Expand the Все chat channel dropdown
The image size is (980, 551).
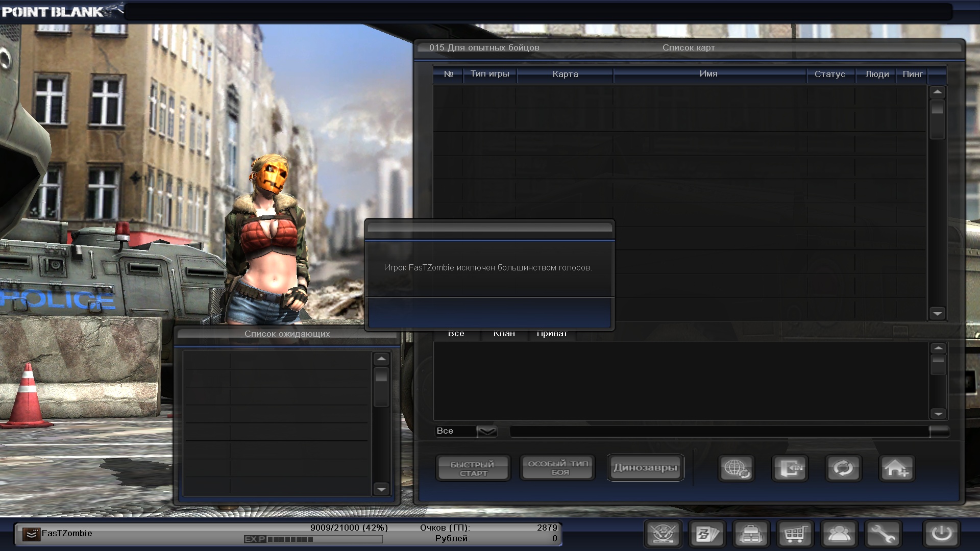point(486,432)
